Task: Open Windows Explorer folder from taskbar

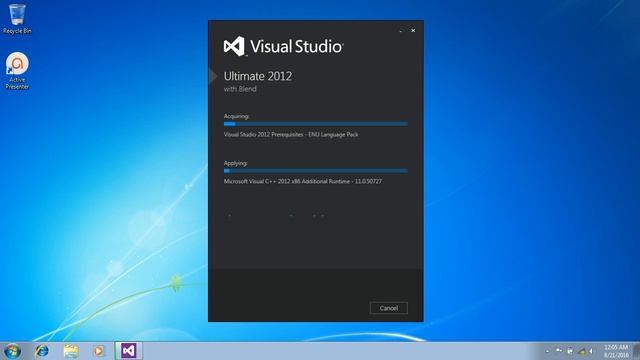Action: coord(71,351)
